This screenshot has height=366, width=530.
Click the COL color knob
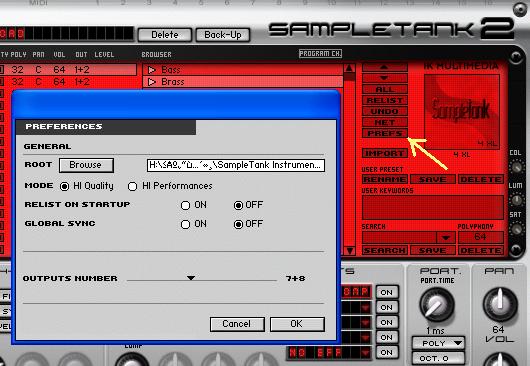click(x=516, y=167)
